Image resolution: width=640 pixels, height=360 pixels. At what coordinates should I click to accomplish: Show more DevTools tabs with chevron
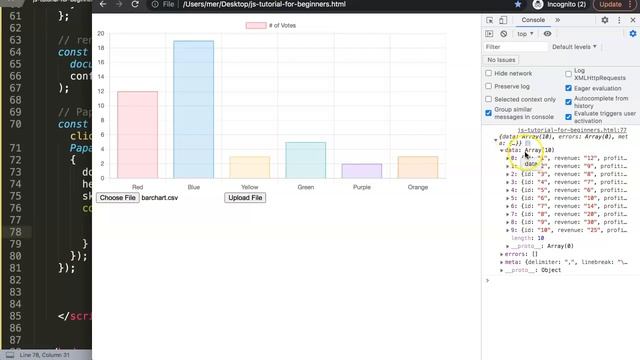coord(558,20)
